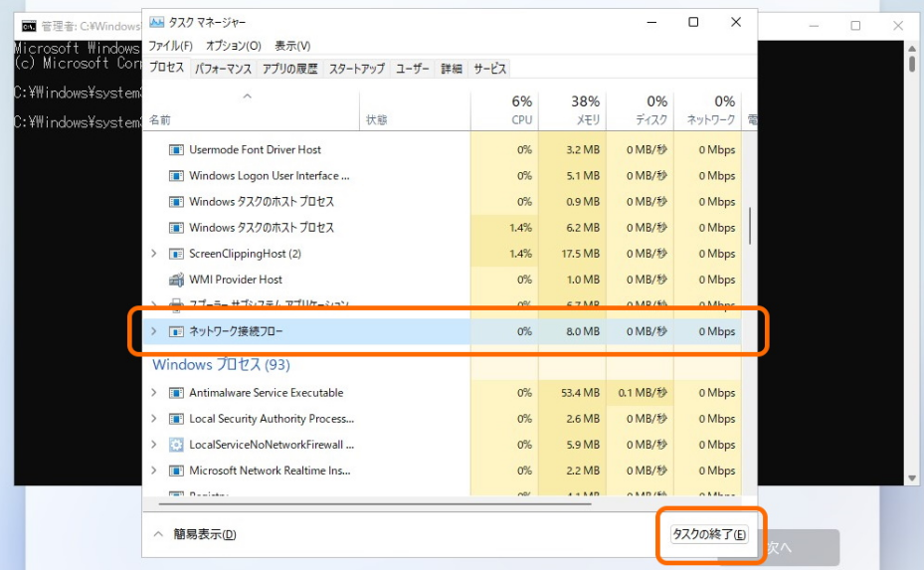Screen dimensions: 924x570
Task: Click the Command Prompt title bar text
Action: point(91,26)
